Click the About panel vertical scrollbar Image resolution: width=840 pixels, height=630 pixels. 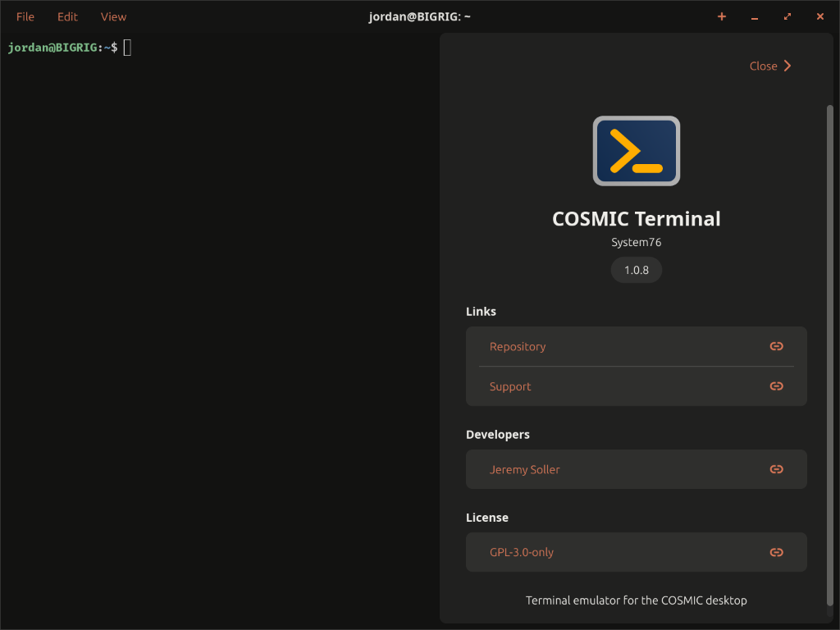tap(830, 356)
